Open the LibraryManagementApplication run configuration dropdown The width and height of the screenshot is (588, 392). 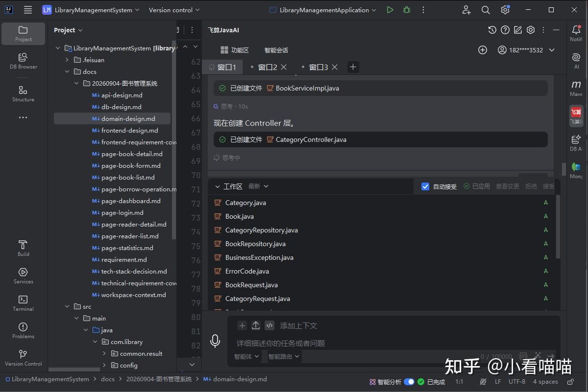click(x=323, y=10)
